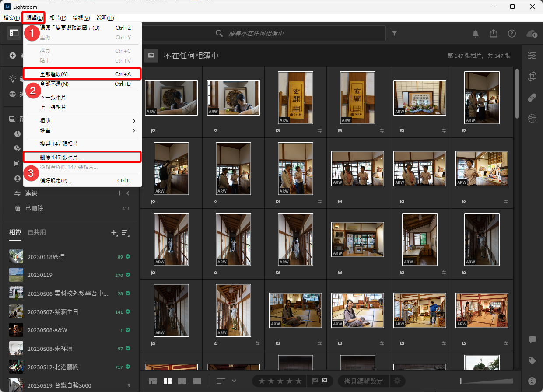This screenshot has height=392, width=543.
Task: Open the comments speech bubble panel
Action: pos(532,340)
